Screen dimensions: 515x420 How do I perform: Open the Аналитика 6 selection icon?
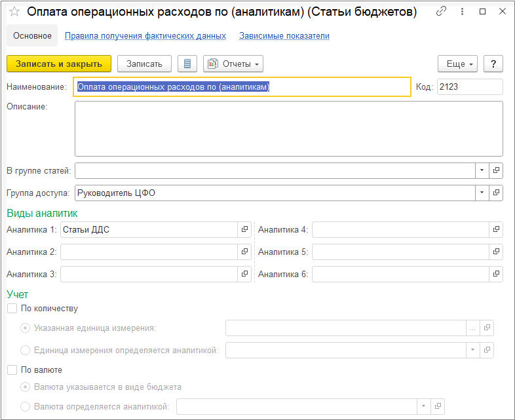[497, 274]
